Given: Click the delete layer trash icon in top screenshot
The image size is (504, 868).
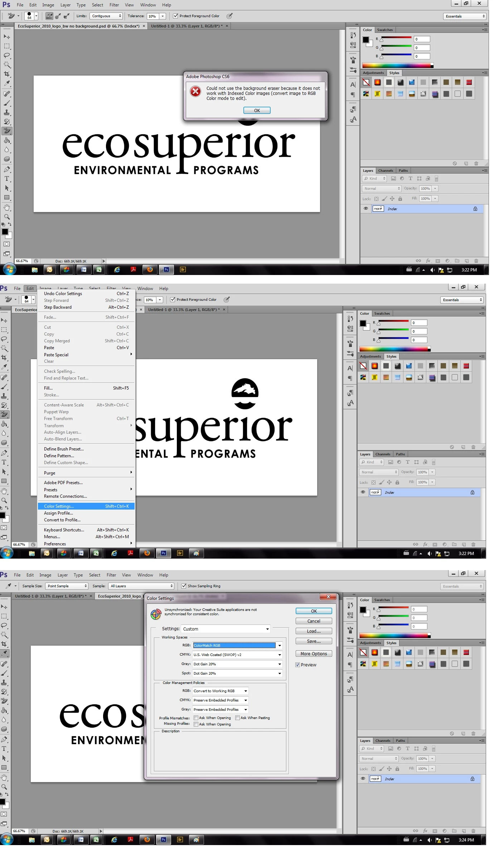Looking at the screenshot, I should tap(476, 261).
